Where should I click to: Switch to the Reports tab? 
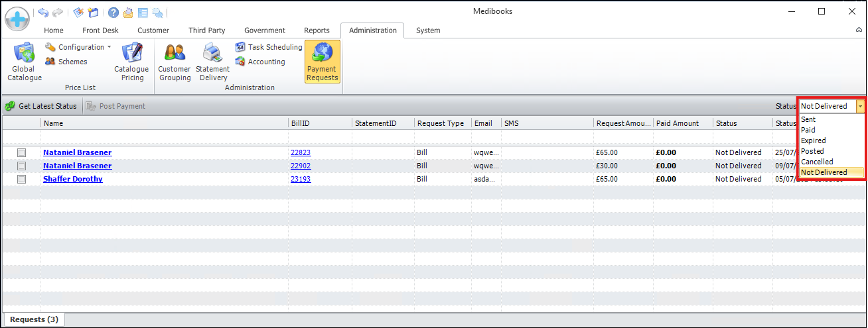(317, 30)
